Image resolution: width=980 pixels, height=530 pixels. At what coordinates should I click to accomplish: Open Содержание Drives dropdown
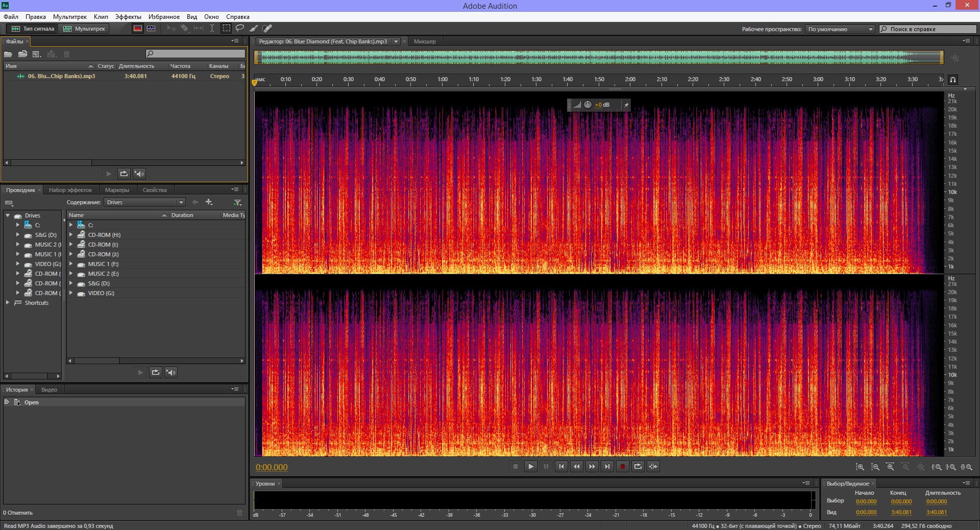click(144, 202)
